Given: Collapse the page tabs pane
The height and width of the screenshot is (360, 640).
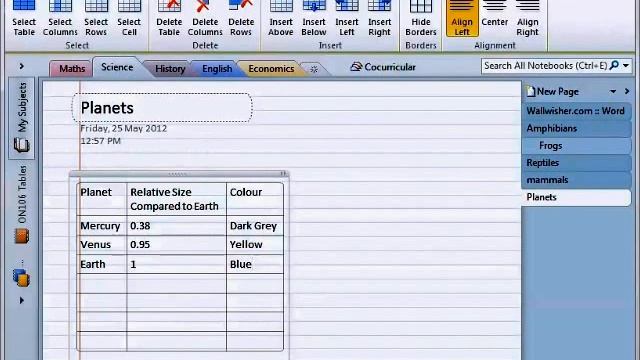Looking at the screenshot, I should click(x=627, y=91).
